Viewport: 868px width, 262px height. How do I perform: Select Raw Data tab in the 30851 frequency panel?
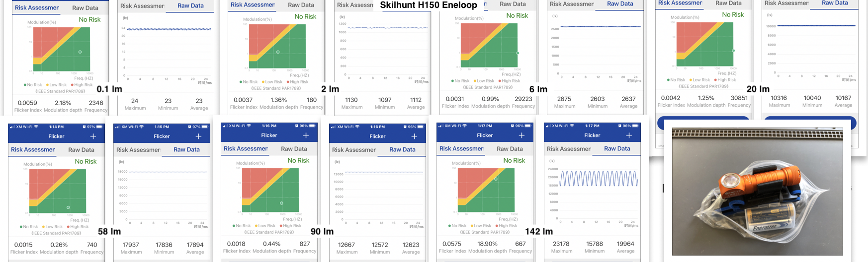point(728,3)
